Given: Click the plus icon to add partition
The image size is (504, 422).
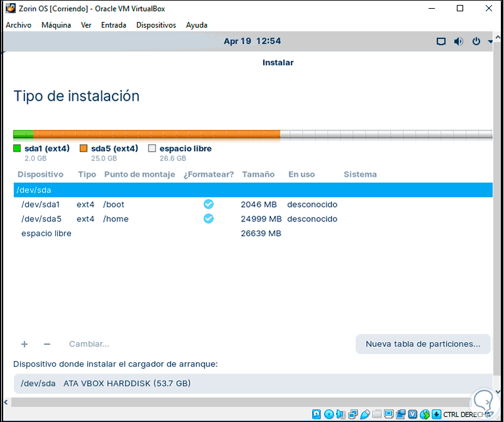Looking at the screenshot, I should 25,344.
